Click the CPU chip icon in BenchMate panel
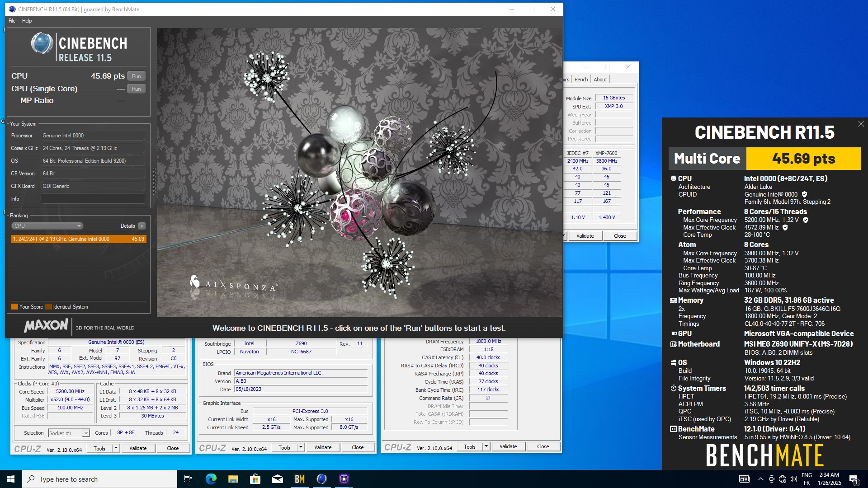 click(673, 178)
